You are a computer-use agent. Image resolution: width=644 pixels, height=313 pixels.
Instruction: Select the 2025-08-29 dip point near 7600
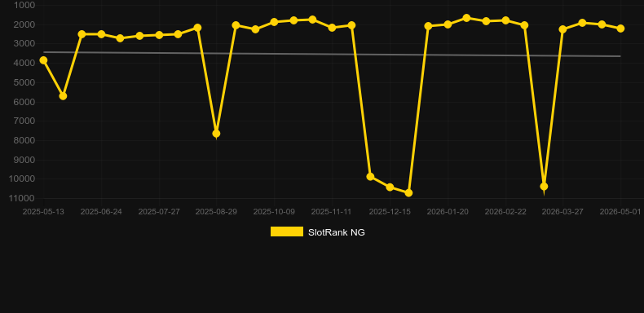[217, 134]
